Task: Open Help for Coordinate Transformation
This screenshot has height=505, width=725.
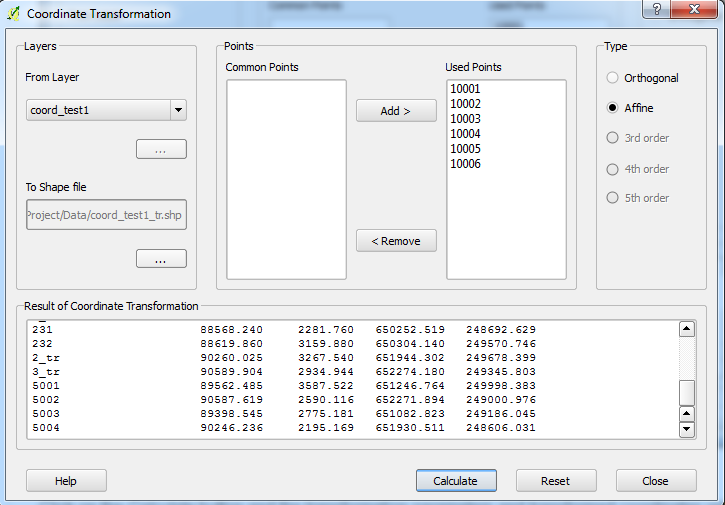Action: tap(66, 481)
